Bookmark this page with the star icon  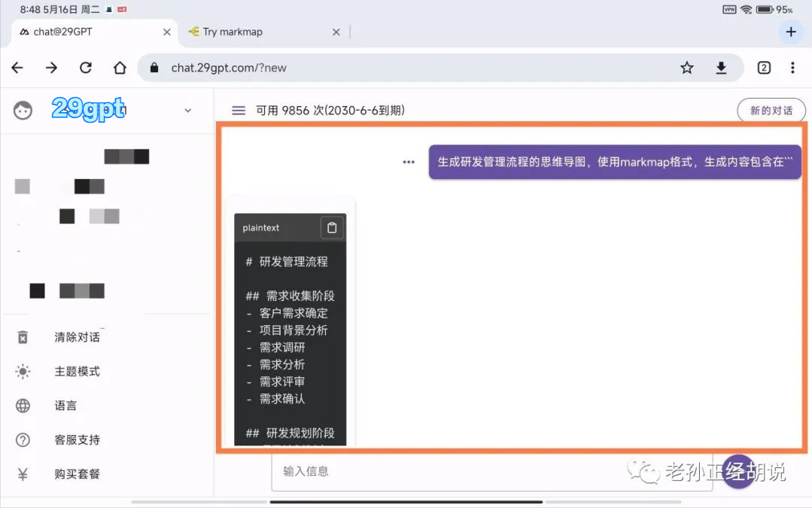point(686,68)
